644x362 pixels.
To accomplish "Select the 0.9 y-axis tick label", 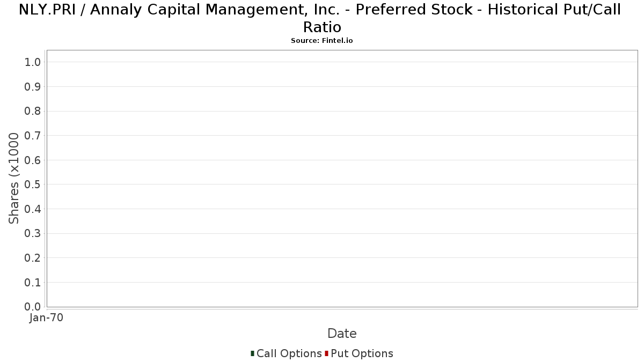I will (33, 87).
